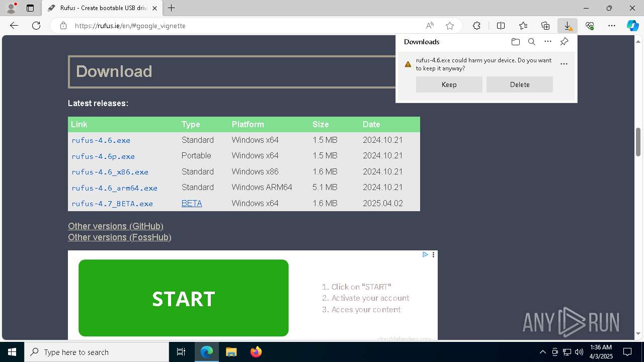Open more actions for rufus-4.6.exe download
Viewport: 644px width, 362px height.
[564, 64]
